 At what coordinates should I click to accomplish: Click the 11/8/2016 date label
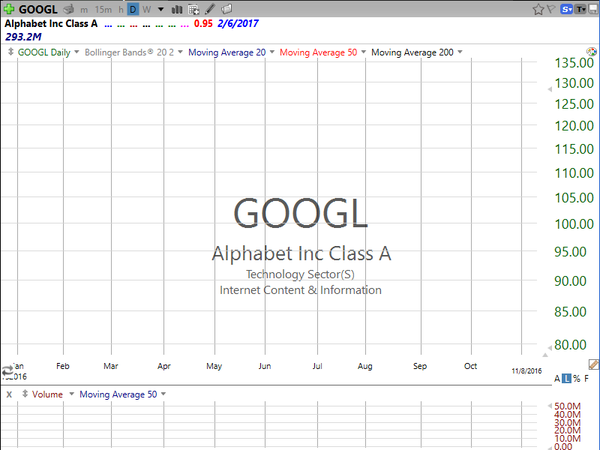[527, 371]
